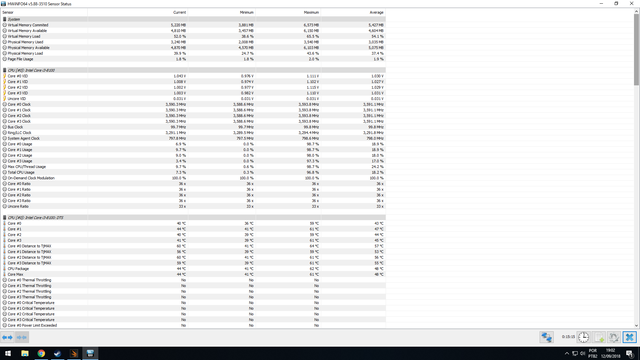Select the Core #0 Usage row
640x360 pixels.
click(193, 144)
